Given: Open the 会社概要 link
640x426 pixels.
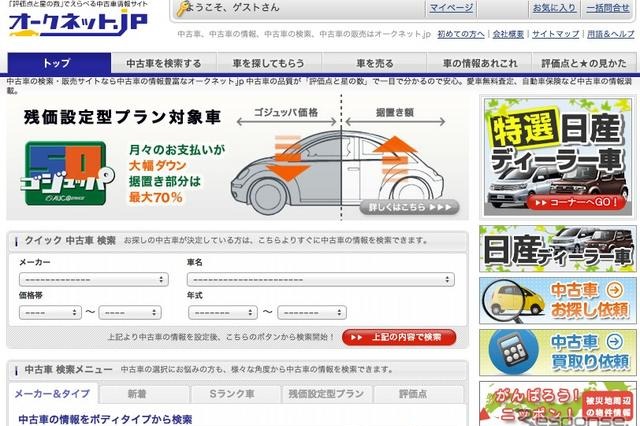Looking at the screenshot, I should tap(508, 34).
